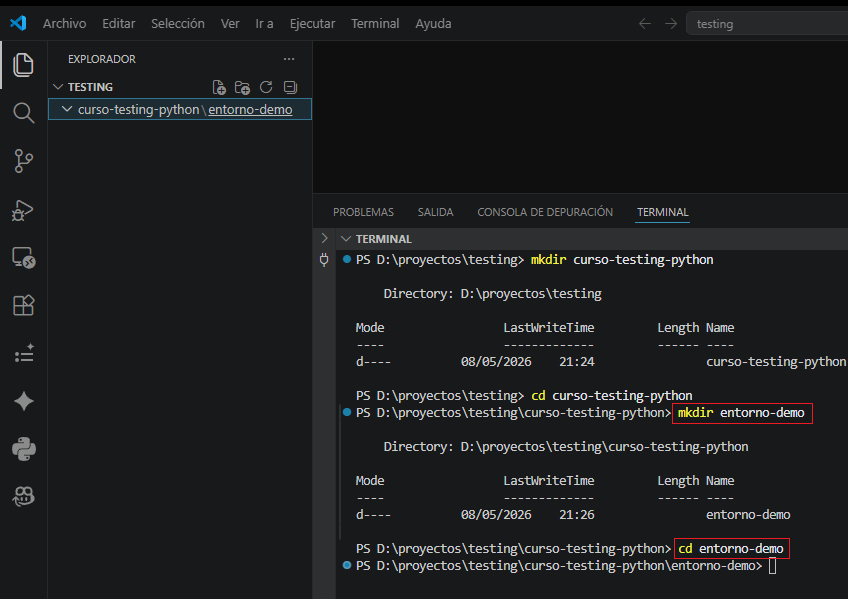Collapse the TESTING folder section
The height and width of the screenshot is (599, 848).
(58, 87)
